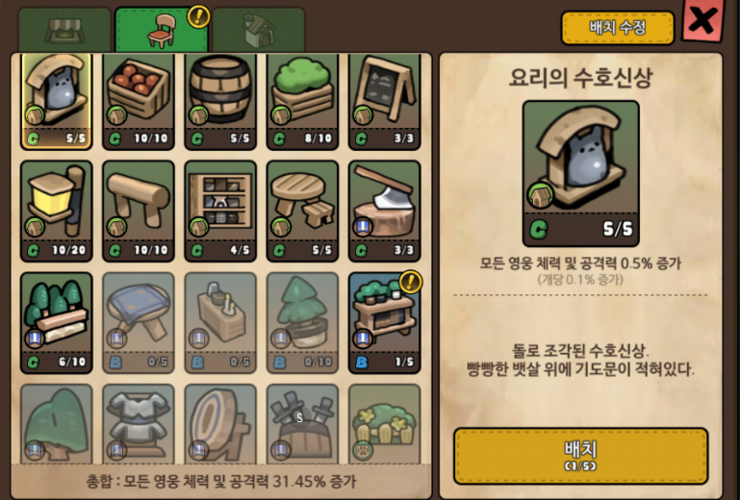This screenshot has height=500, width=740.
Task: Click the yellow 배치 (1/5) button
Action: [x=580, y=456]
